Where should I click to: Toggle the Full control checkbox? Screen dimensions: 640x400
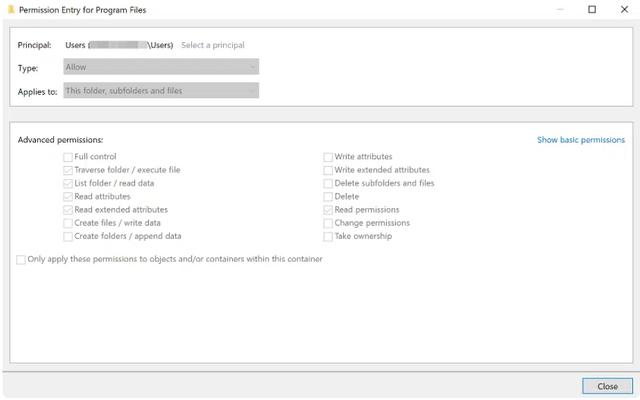(68, 157)
